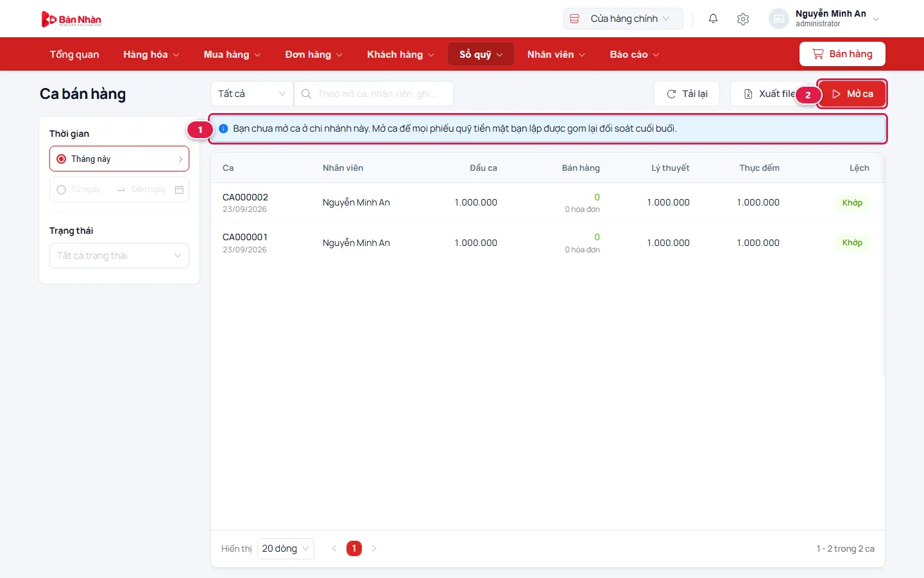Open the Hàng hóa menu

point(151,55)
